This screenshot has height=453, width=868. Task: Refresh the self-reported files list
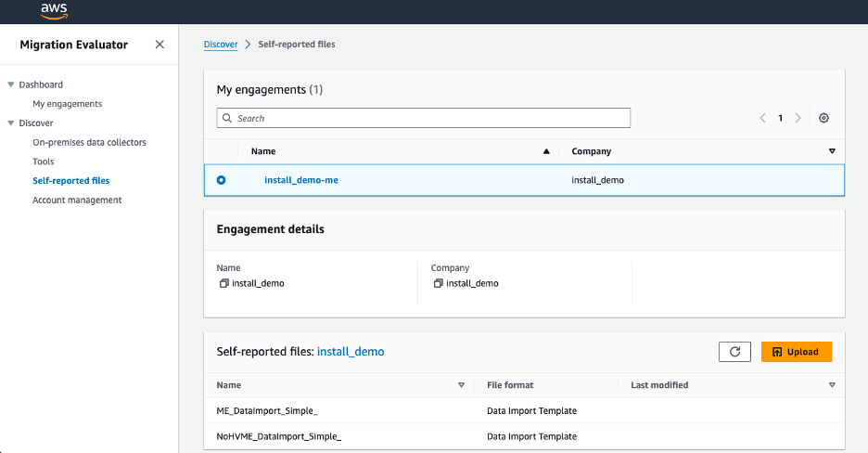734,352
